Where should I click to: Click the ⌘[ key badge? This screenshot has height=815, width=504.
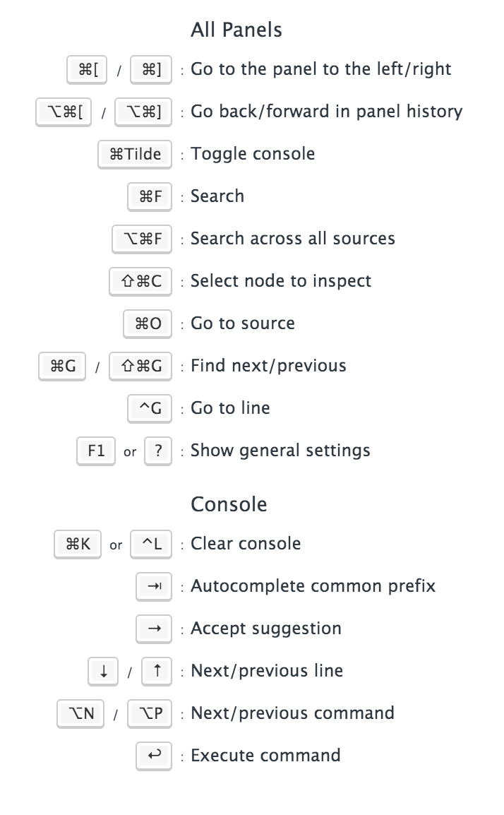[88, 69]
